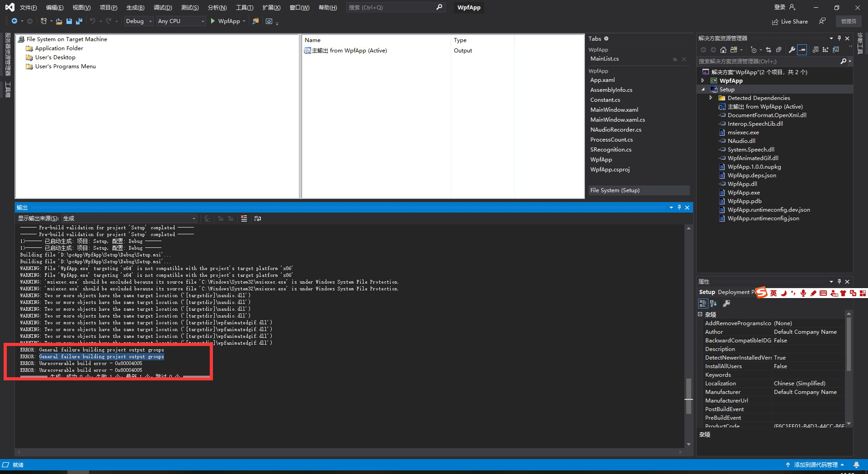The height and width of the screenshot is (474, 868).
Task: Click Sync with Active Document arrows icon
Action: (x=769, y=50)
